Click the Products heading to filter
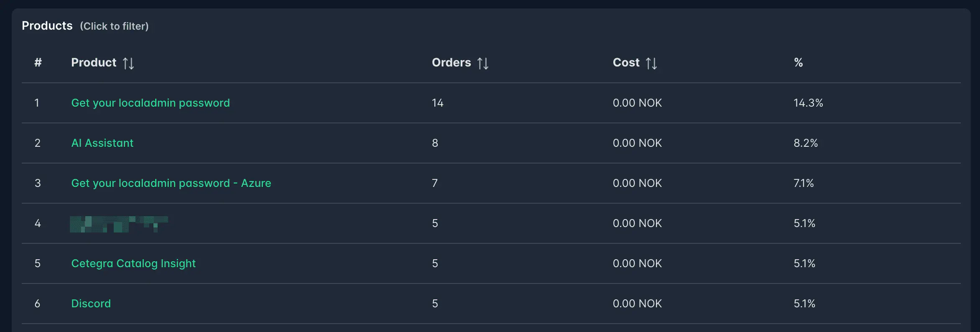The height and width of the screenshot is (332, 980). (x=47, y=26)
